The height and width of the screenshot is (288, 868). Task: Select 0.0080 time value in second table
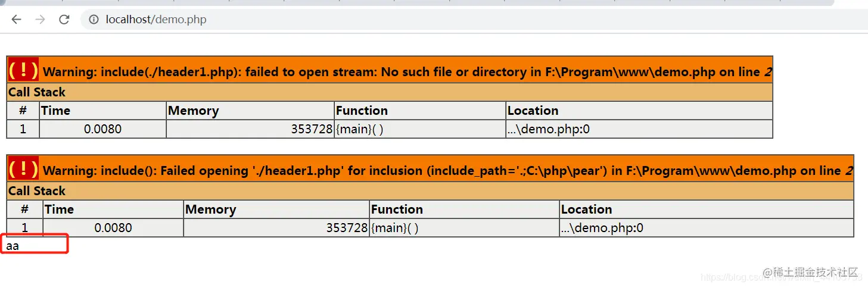tap(113, 228)
